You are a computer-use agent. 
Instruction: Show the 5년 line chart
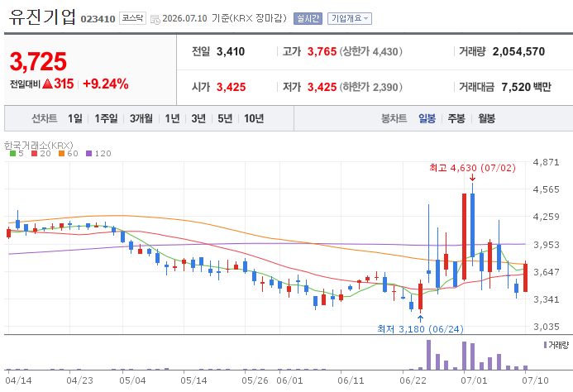225,118
